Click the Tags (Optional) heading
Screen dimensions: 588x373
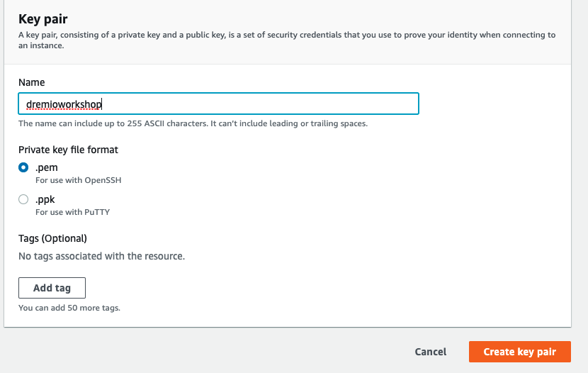[52, 238]
